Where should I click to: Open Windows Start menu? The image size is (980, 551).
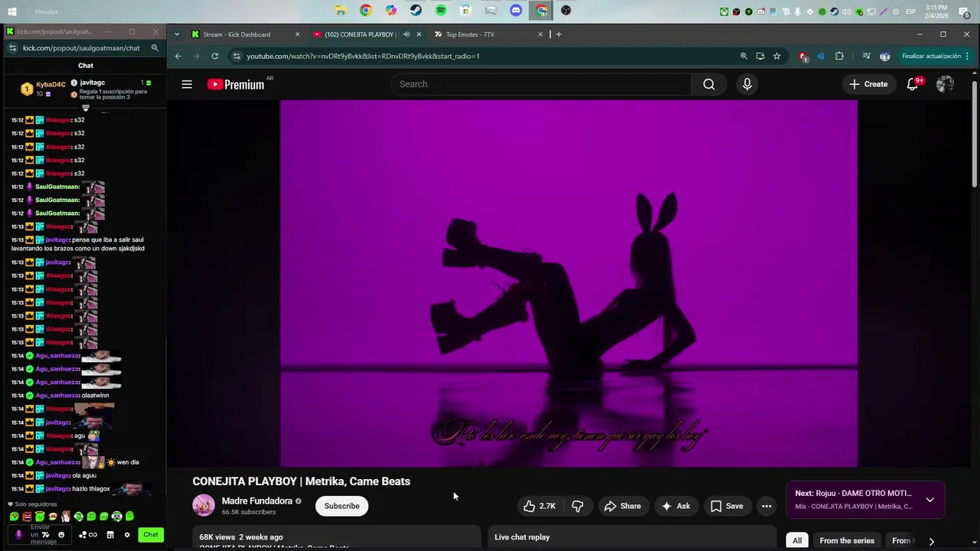coord(11,11)
